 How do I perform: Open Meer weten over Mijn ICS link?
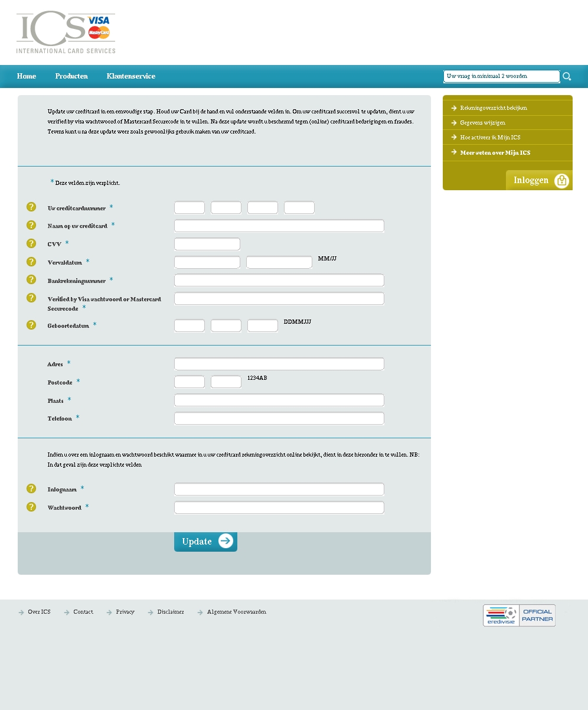(495, 152)
